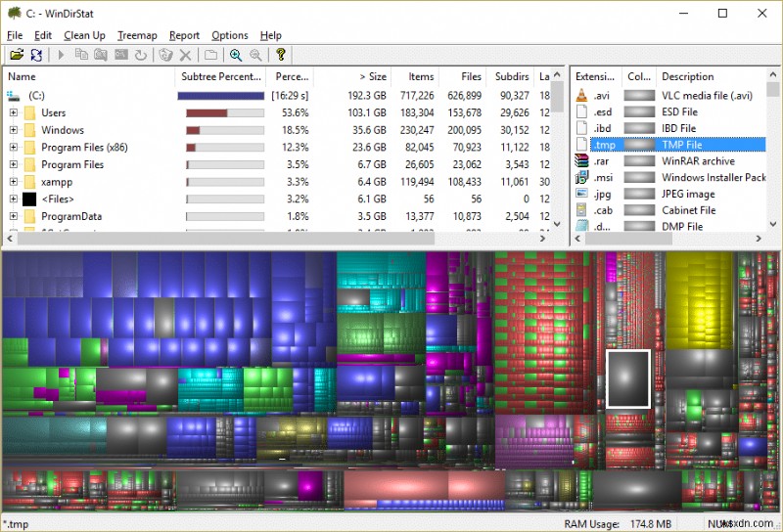The width and height of the screenshot is (783, 532).
Task: Select the ProgramData folder row
Action: tap(71, 216)
